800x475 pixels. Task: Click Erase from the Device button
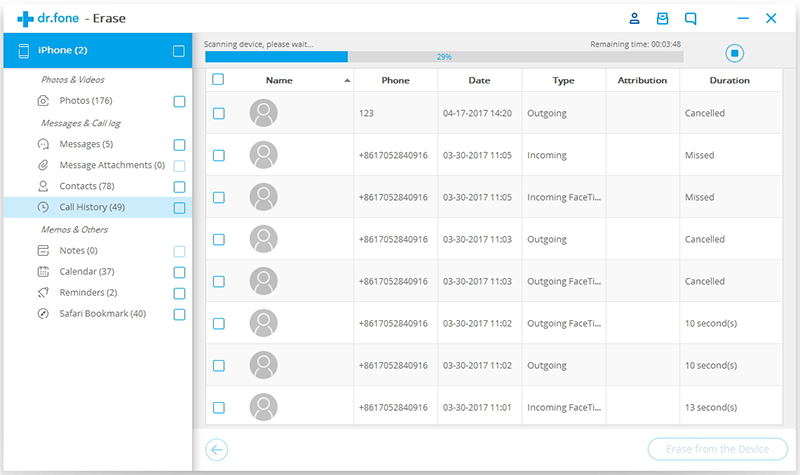(717, 449)
